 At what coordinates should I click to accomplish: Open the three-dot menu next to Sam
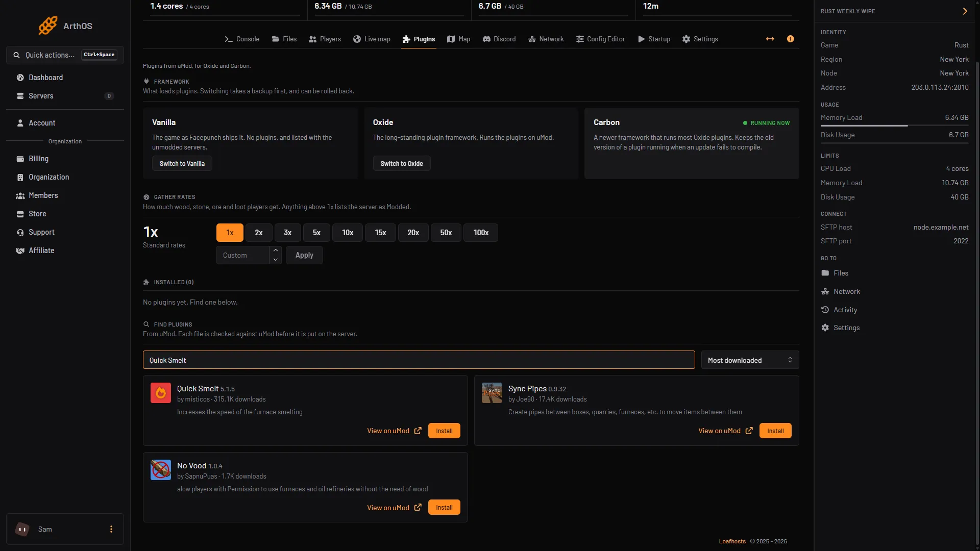coord(111,529)
